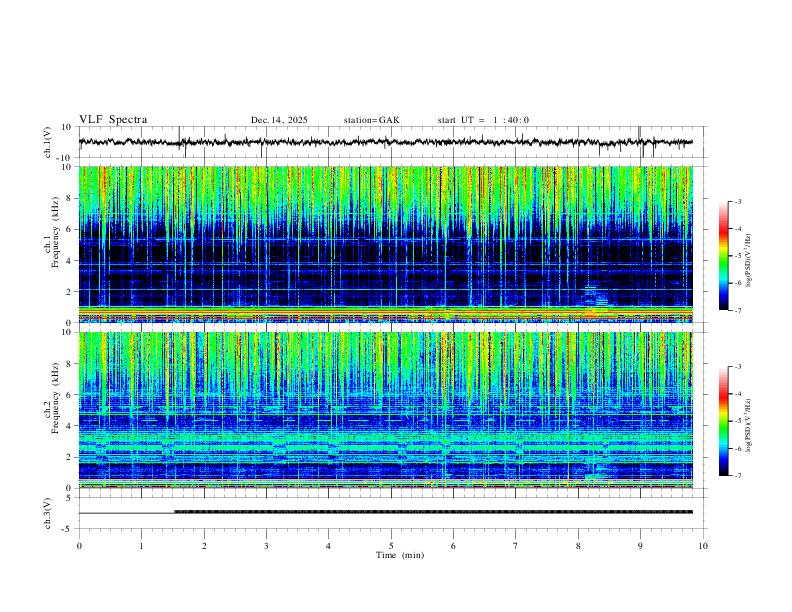The width and height of the screenshot is (792, 612).
Task: Click the "6" kHz tick of ch.1 spectrogram
Action: pyautogui.click(x=70, y=229)
